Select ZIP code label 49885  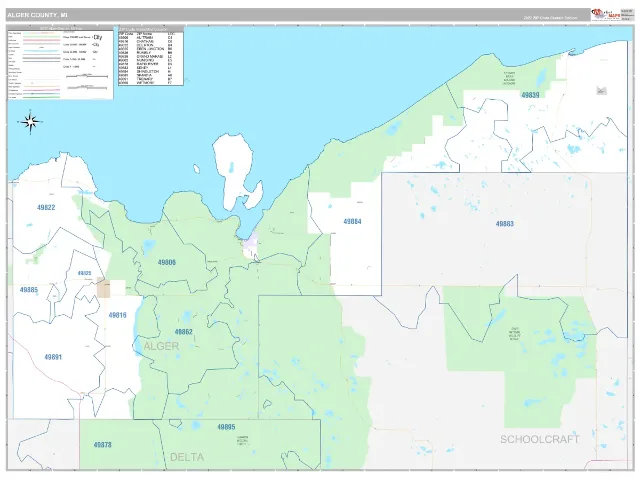tap(29, 290)
